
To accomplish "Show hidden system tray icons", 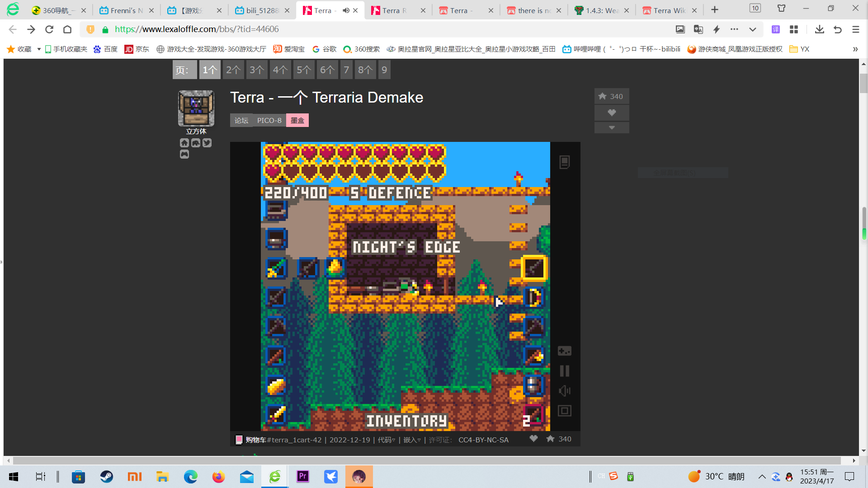I will coord(762,477).
